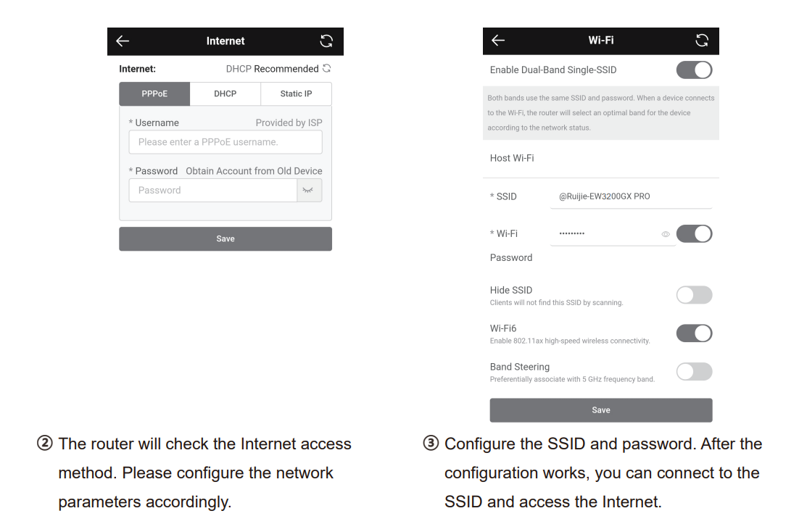The image size is (807, 532).
Task: Turn off the Wi-Fi password toggle
Action: coord(694,234)
